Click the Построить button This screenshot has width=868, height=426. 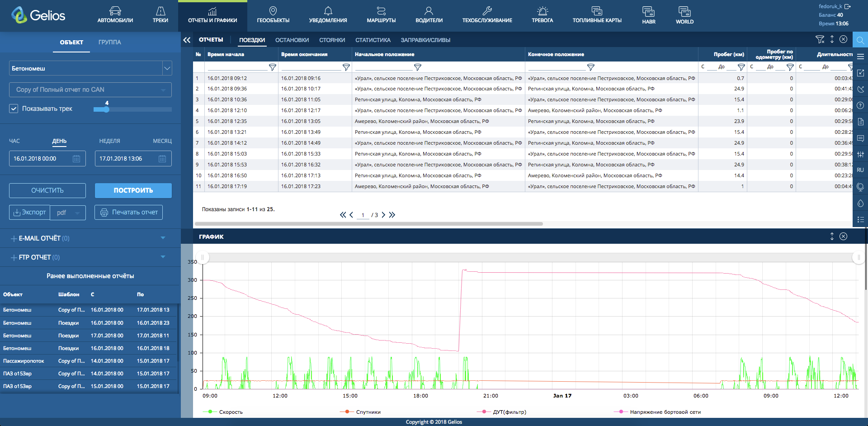(x=133, y=190)
